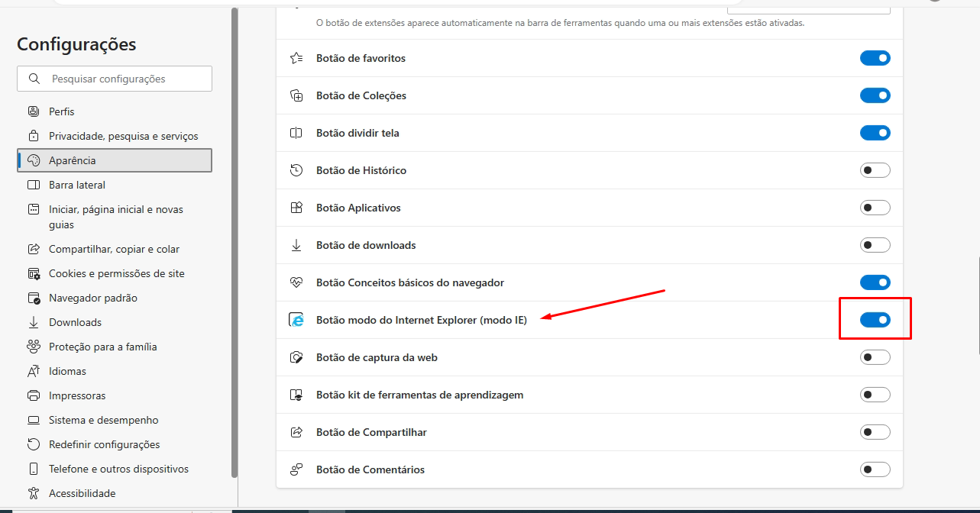Click the Barra lateral sidebar icon
980x513 pixels.
click(34, 185)
